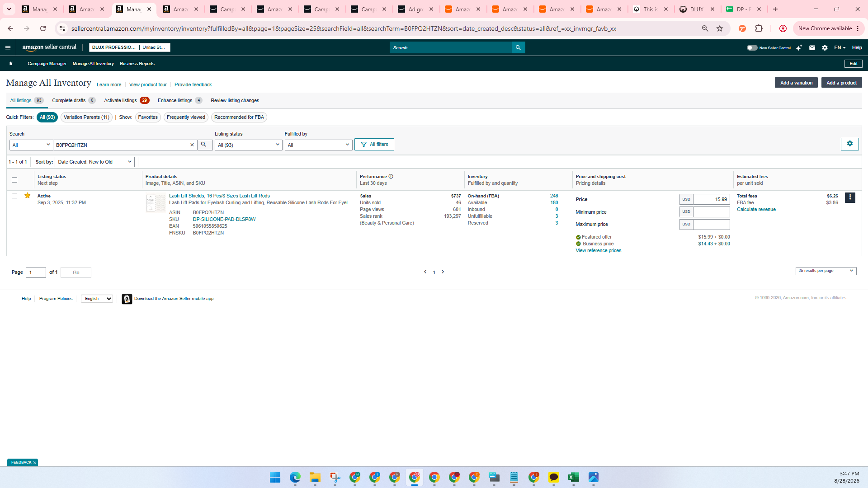Click the bookmark flag icon in favorites bar

(x=11, y=64)
